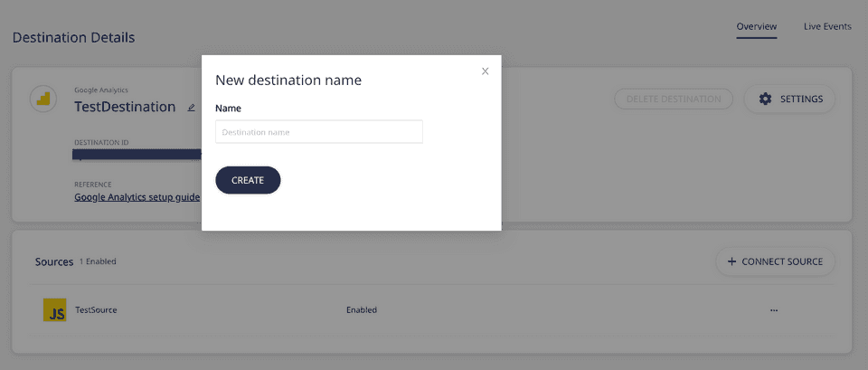Click the Google Analytics logo icon
Viewport: 868px width, 370px height.
pos(42,99)
